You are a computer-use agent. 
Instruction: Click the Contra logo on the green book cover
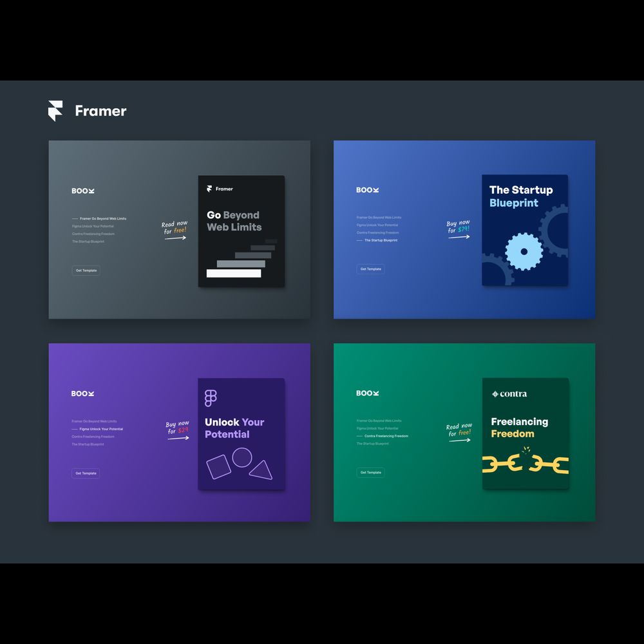click(509, 393)
